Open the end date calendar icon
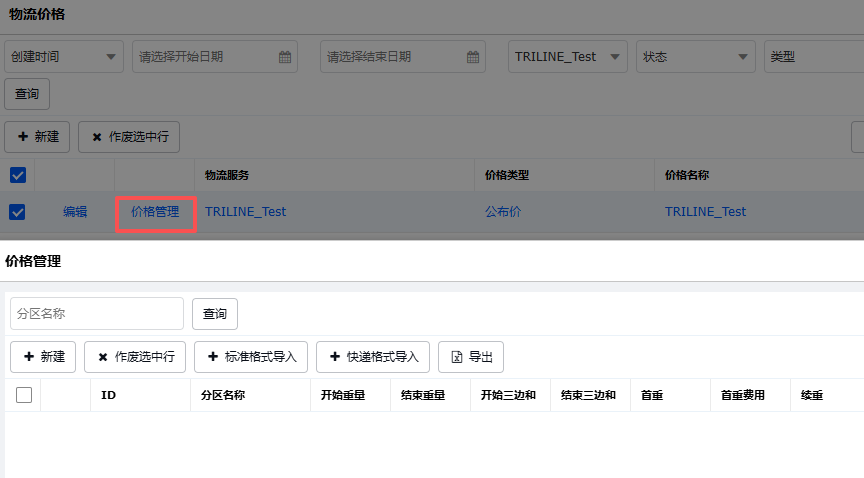 [473, 57]
